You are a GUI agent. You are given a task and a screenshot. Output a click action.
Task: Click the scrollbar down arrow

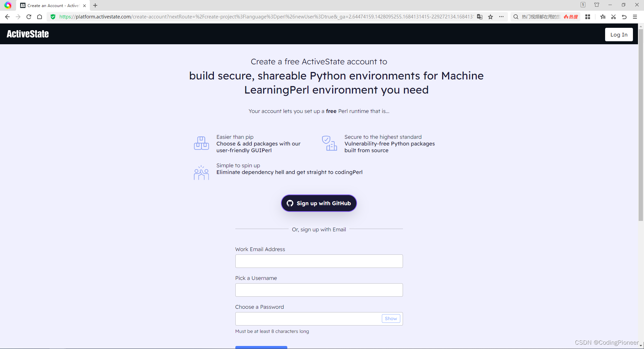(641, 345)
